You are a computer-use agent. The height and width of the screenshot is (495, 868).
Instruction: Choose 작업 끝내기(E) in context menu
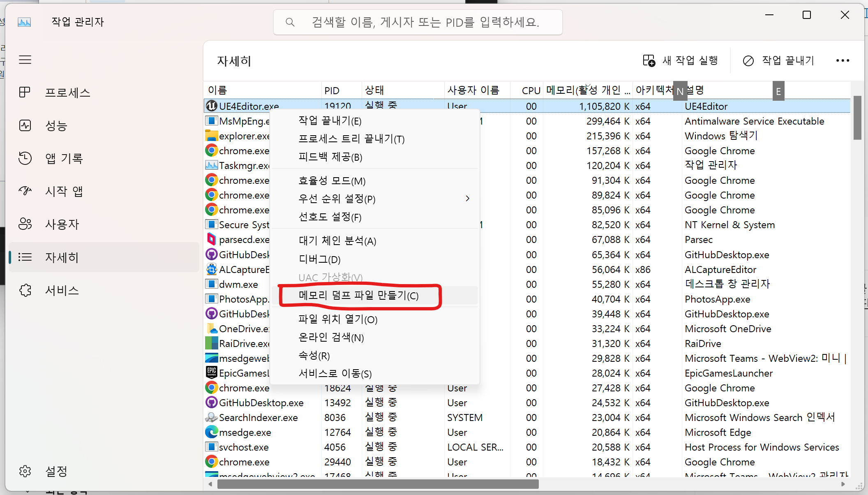374,121
